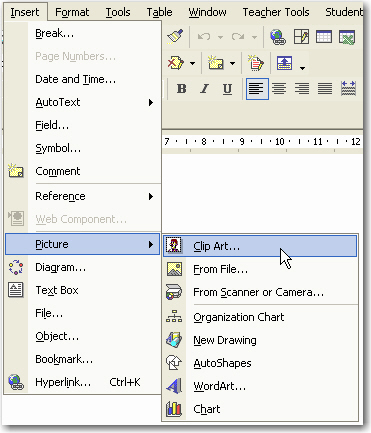371x433 pixels.
Task: Expand the AutoText submenu arrow
Action: click(151, 102)
